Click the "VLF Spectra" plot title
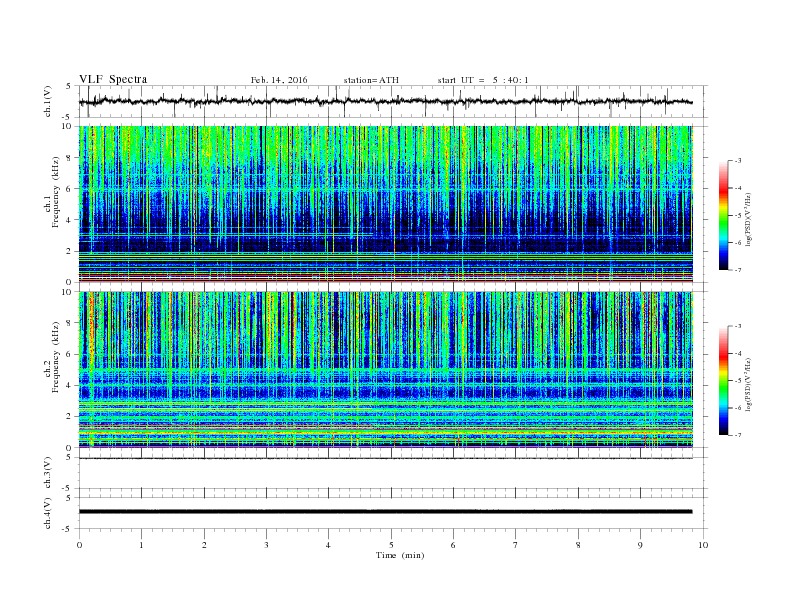 click(x=113, y=79)
